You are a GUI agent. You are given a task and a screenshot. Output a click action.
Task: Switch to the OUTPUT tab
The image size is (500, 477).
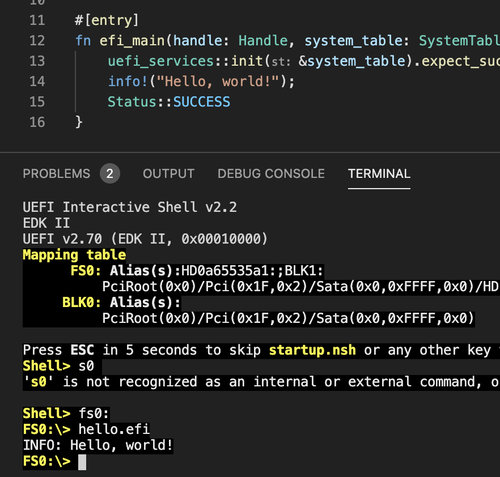tap(168, 174)
